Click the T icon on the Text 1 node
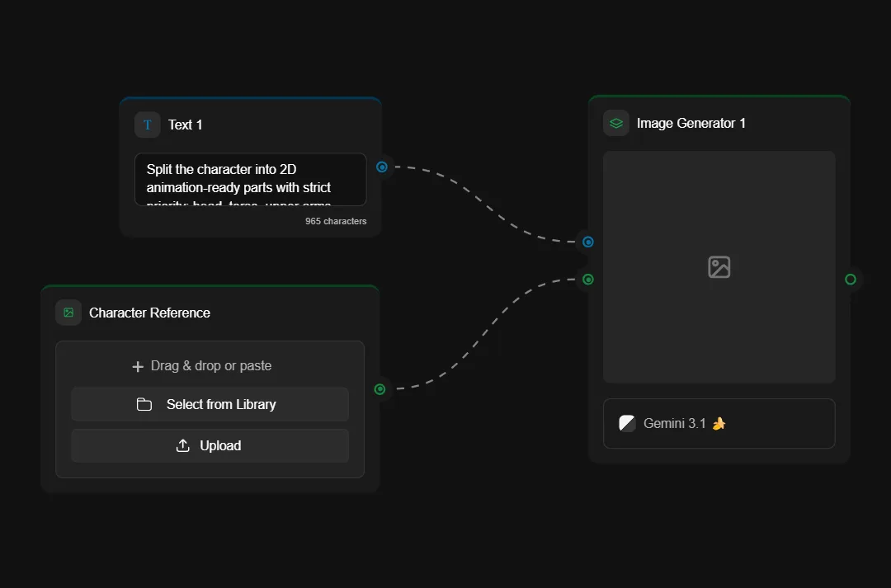The height and width of the screenshot is (588, 891). pyautogui.click(x=147, y=124)
